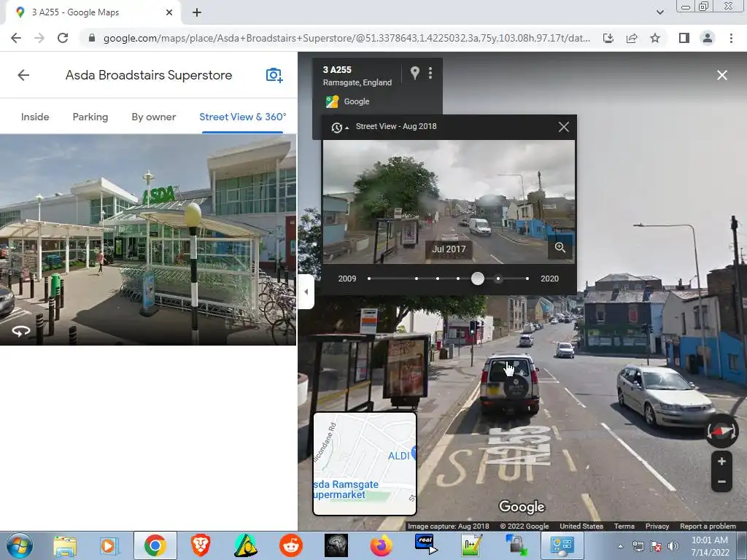Open Brave browser from taskbar

pyautogui.click(x=200, y=545)
